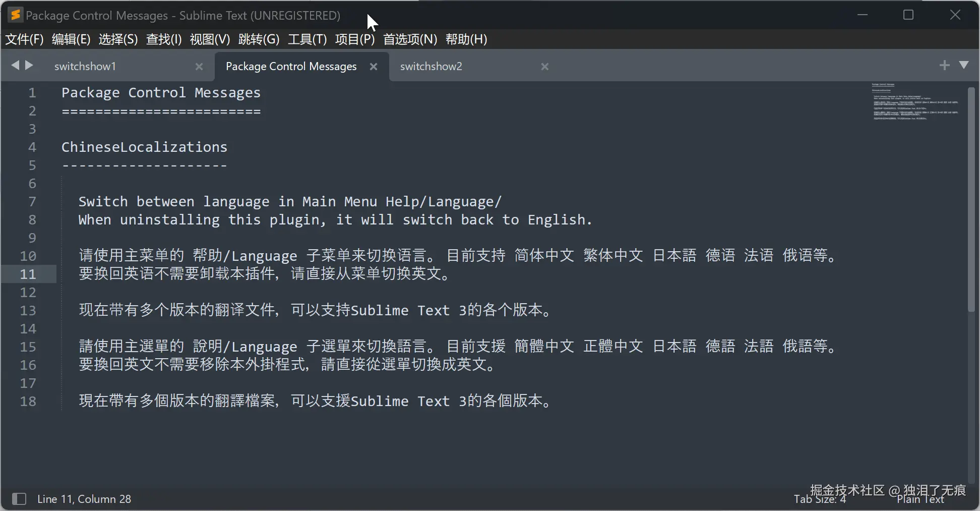This screenshot has width=980, height=511.
Task: Go to next tab with right arrow
Action: pos(29,65)
